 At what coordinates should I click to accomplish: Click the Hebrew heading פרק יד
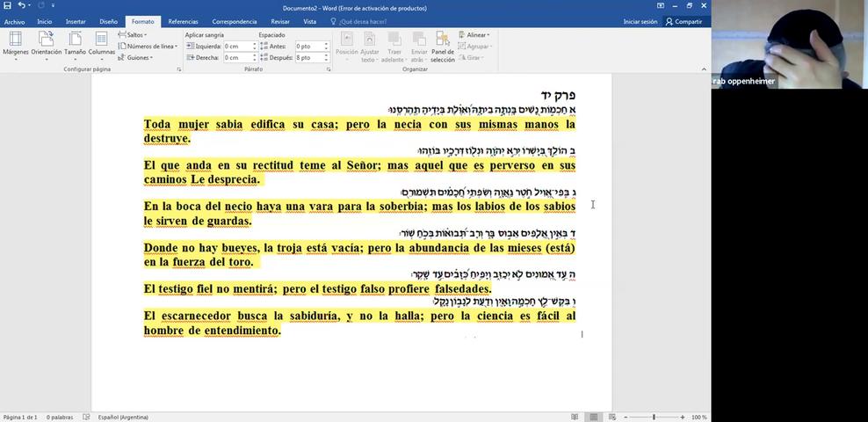pyautogui.click(x=558, y=95)
